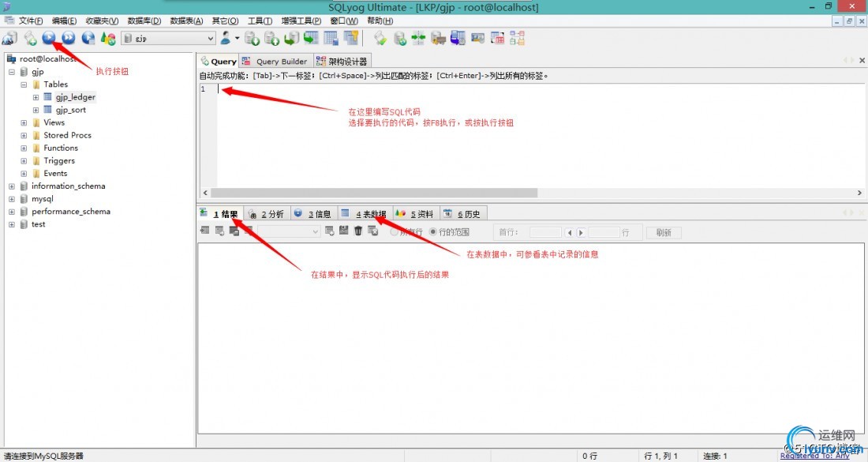Click the execute all queries double-arrow icon
Image resolution: width=868 pixels, height=462 pixels.
coord(68,38)
